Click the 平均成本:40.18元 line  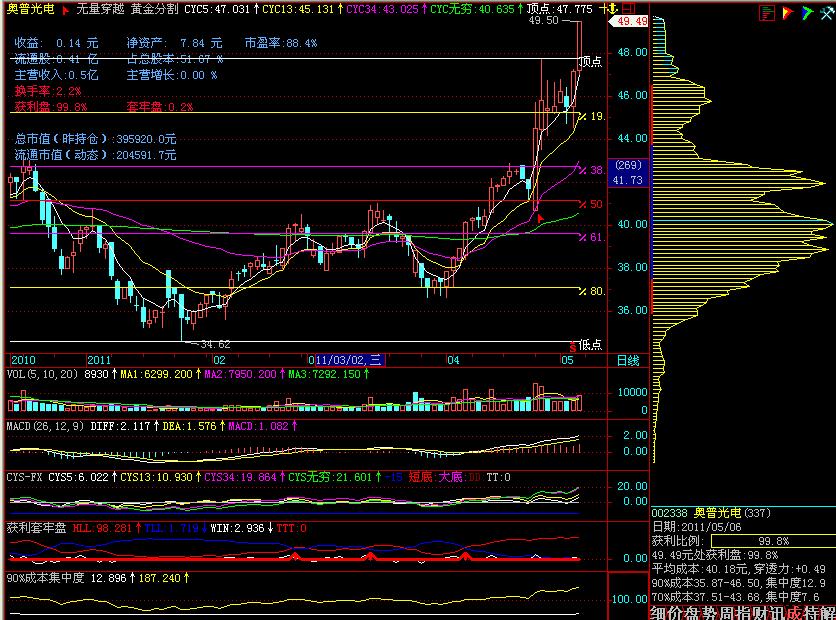(x=739, y=569)
